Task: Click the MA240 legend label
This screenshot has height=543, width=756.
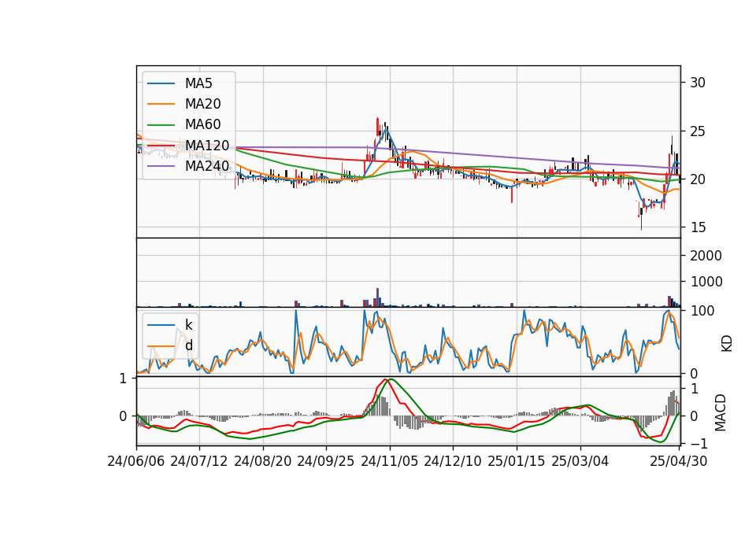Action: [x=207, y=166]
